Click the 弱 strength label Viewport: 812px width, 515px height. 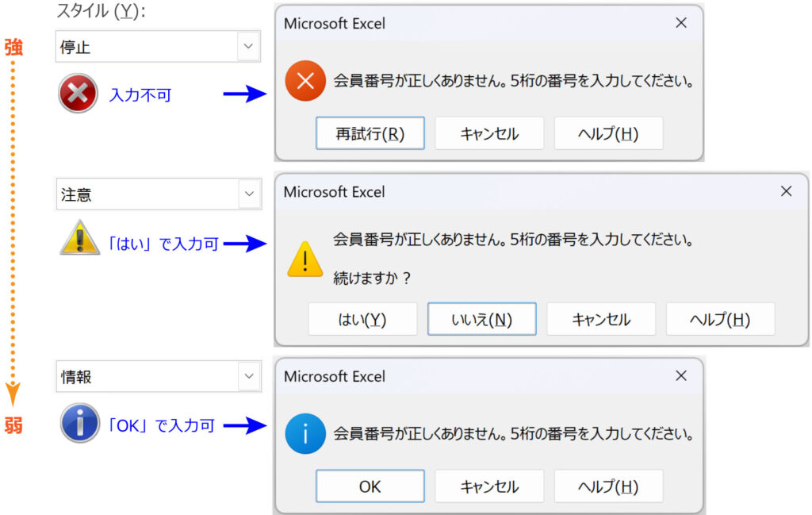click(13, 425)
